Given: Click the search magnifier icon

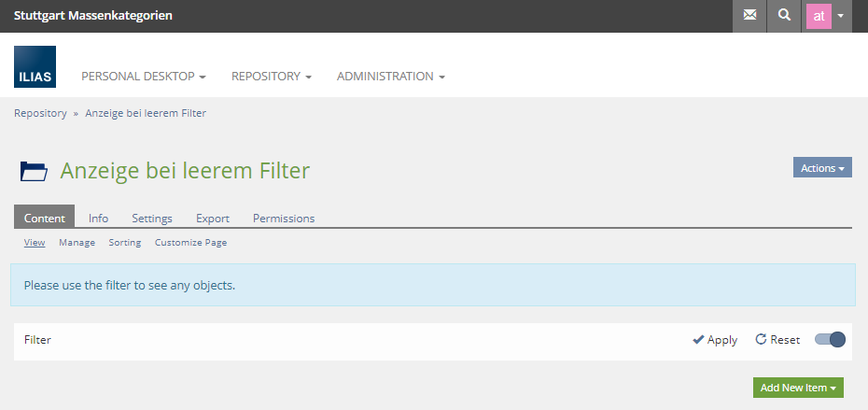Looking at the screenshot, I should (784, 16).
